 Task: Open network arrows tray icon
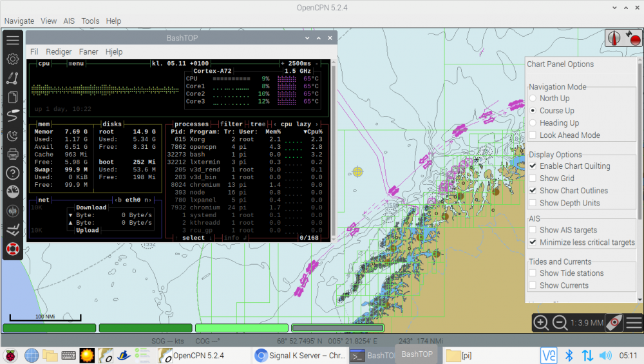(x=587, y=356)
